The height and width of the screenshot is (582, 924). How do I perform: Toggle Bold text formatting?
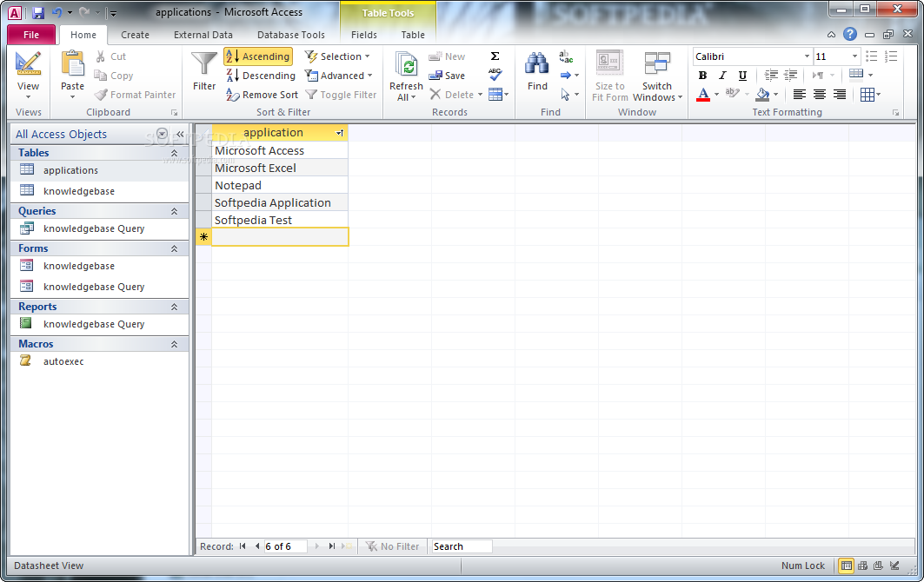pyautogui.click(x=702, y=75)
